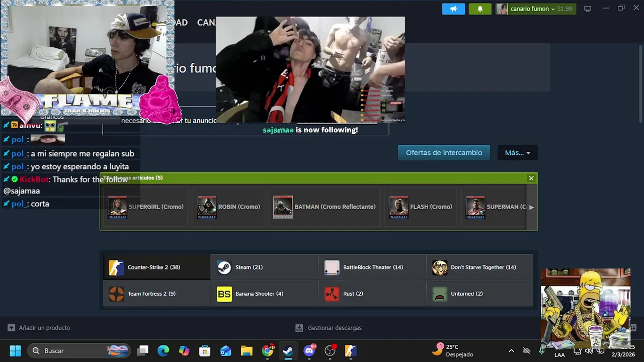Open Team Fortress 2 (9) inventory tab

pyautogui.click(x=157, y=294)
